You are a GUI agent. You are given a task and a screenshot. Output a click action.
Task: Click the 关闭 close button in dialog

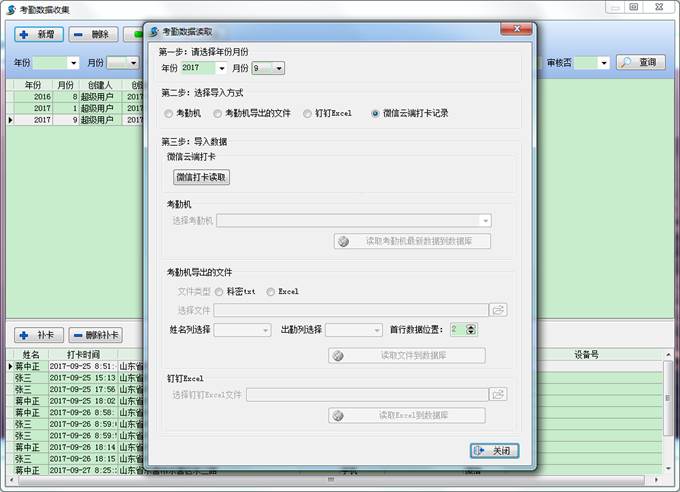click(x=494, y=451)
